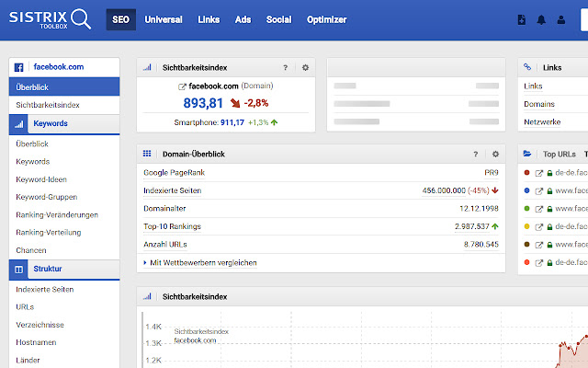Open external link icon in yellow dot URL row

point(539,227)
